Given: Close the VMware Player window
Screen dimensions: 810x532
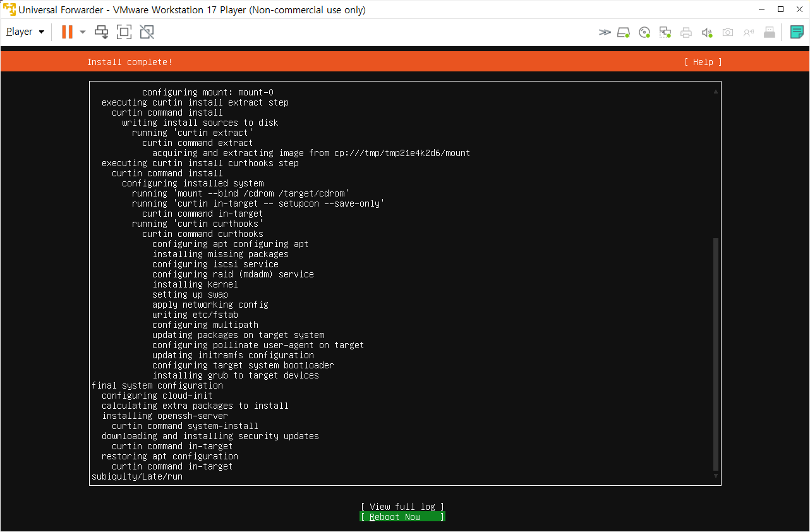Looking at the screenshot, I should (799, 9).
